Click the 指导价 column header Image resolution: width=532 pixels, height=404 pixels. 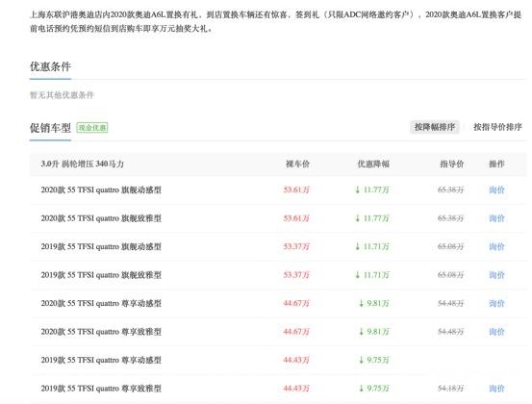click(451, 164)
